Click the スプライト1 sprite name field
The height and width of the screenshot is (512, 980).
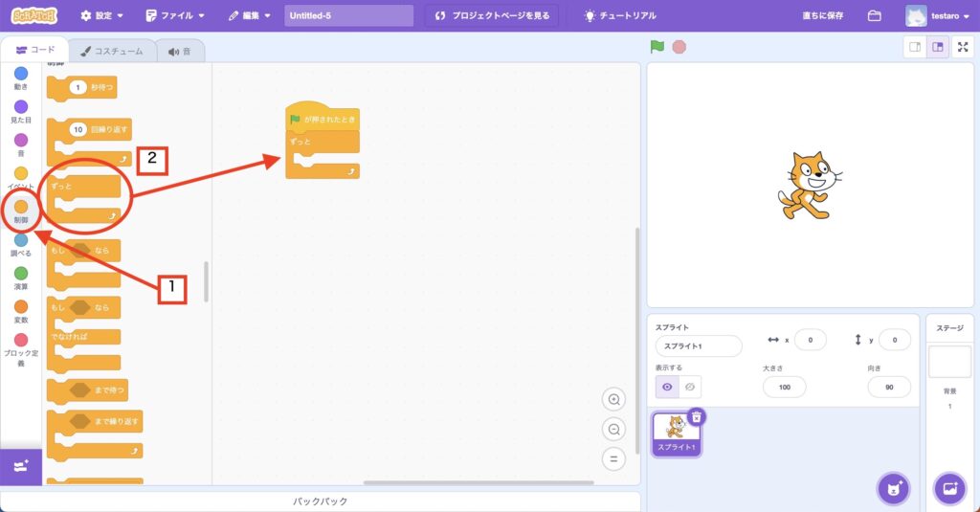(x=699, y=345)
